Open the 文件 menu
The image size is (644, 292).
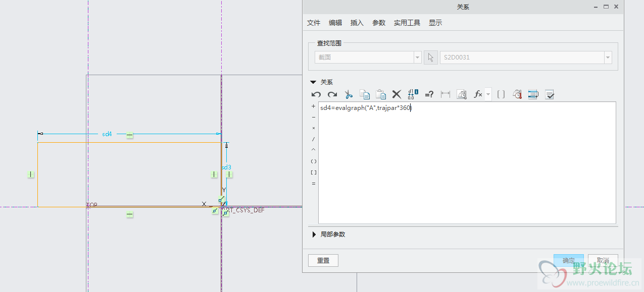(314, 23)
